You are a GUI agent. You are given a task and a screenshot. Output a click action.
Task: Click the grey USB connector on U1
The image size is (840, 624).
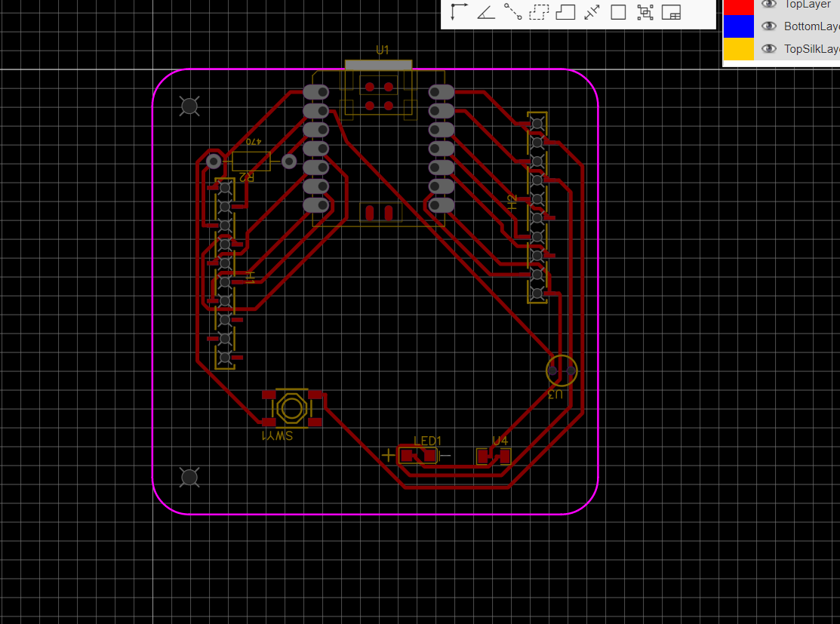379,66
